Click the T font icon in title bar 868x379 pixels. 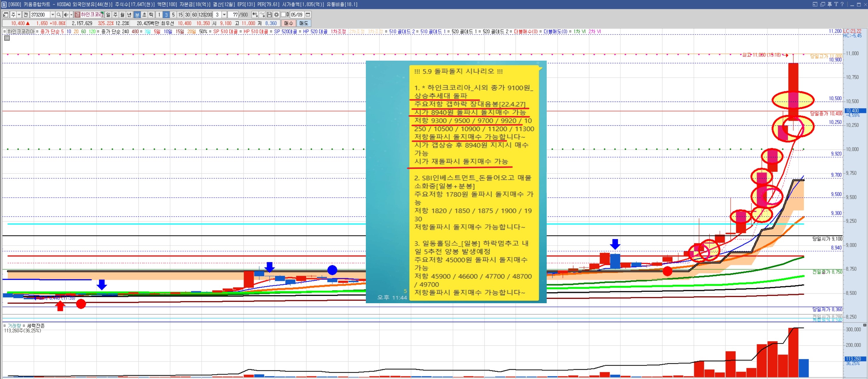[836, 4]
